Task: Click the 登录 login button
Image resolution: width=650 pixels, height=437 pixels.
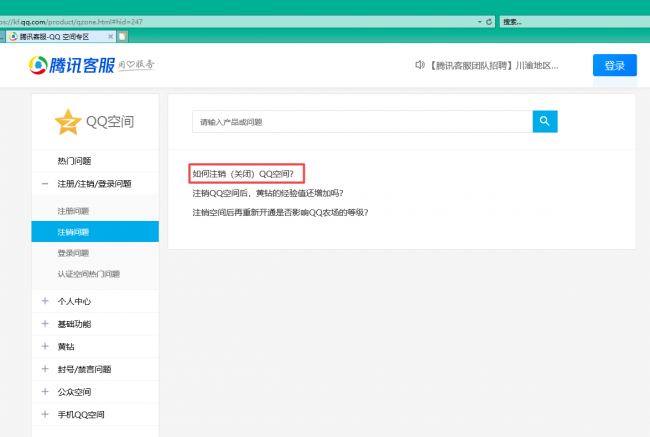Action: (x=615, y=65)
